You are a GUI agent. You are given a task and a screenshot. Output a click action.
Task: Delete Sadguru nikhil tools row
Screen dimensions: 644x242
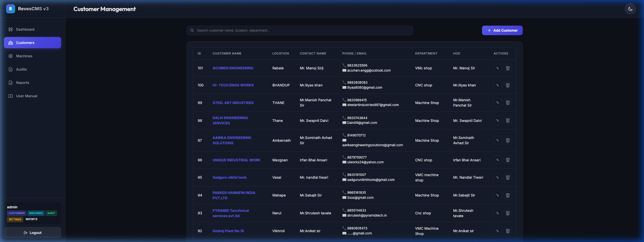[x=508, y=177]
